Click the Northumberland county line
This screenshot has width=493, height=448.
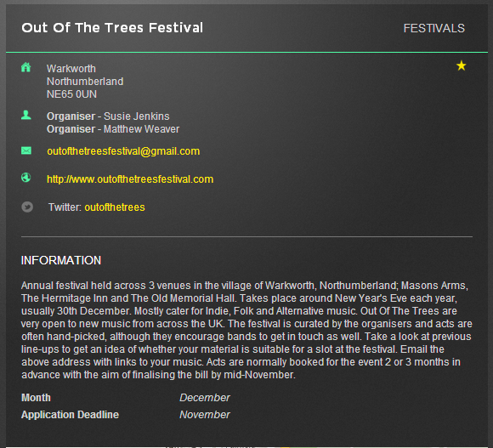pyautogui.click(x=85, y=82)
